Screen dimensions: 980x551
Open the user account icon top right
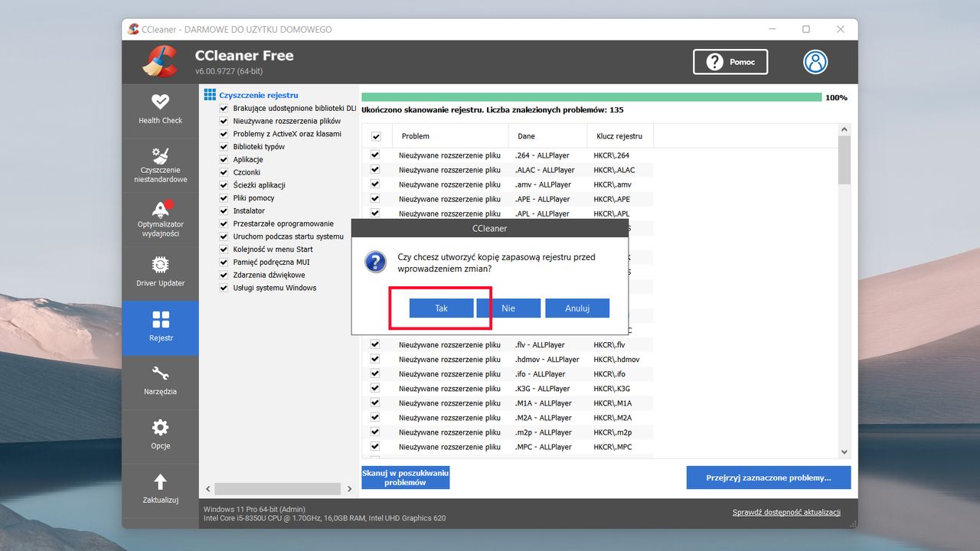pyautogui.click(x=815, y=62)
